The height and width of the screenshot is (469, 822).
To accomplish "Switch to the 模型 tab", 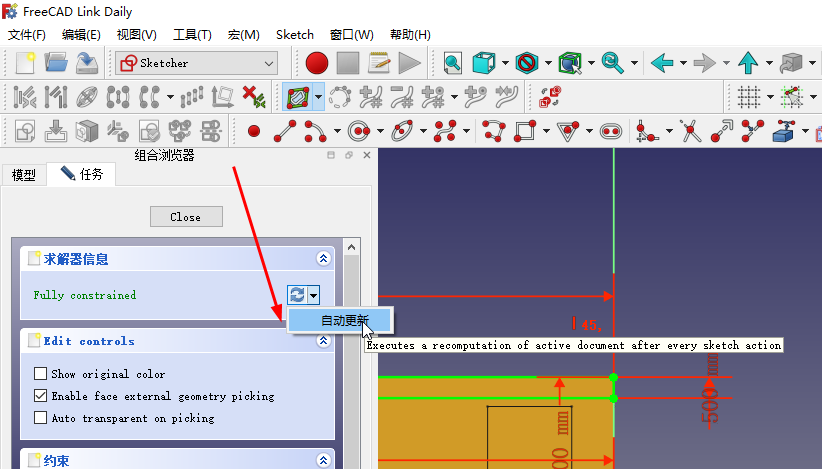I will coord(24,175).
